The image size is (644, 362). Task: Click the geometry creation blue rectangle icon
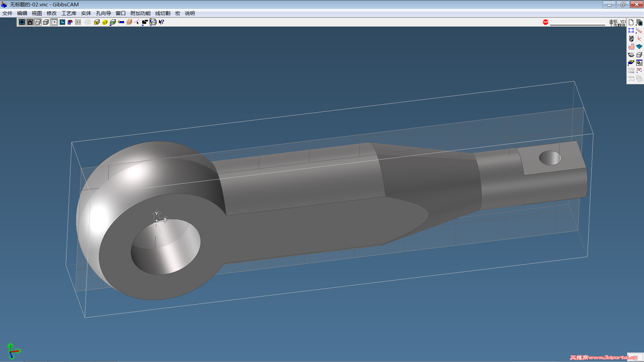pyautogui.click(x=631, y=31)
